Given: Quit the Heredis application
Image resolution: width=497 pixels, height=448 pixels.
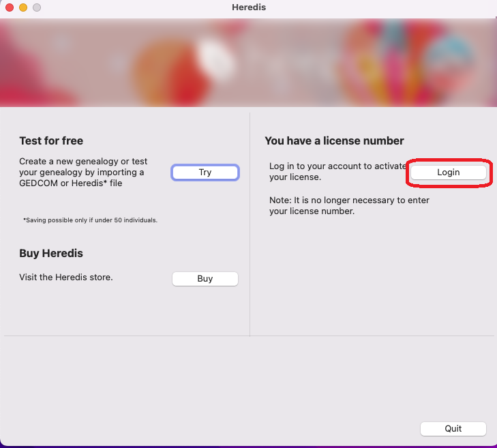Looking at the screenshot, I should [453, 429].
